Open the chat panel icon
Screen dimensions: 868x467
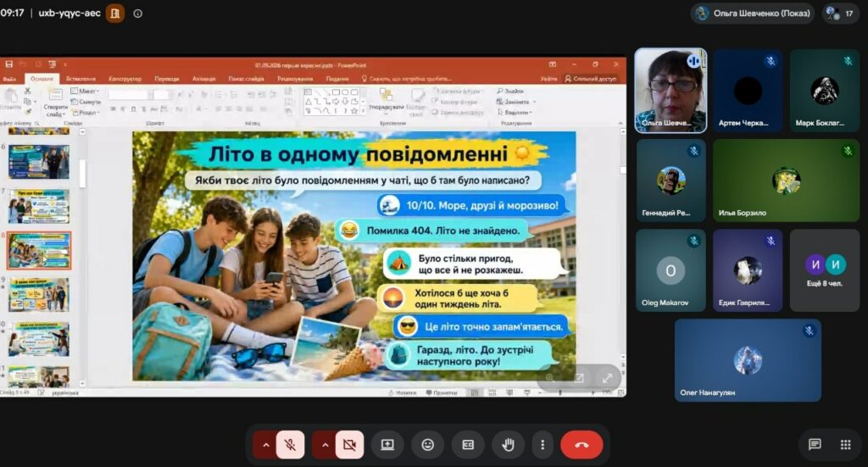click(815, 444)
